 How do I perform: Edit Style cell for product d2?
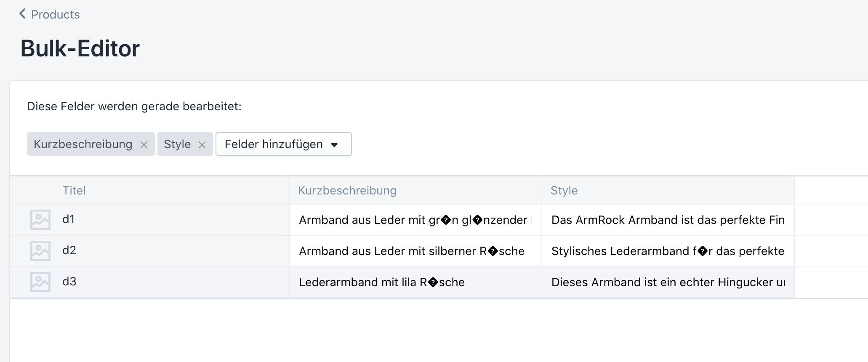click(x=668, y=251)
